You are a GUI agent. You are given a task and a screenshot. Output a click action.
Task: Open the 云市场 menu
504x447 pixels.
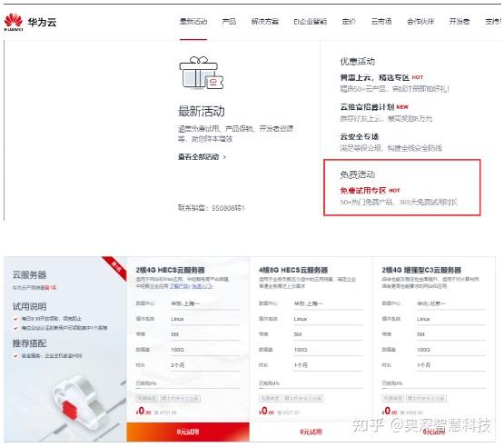click(x=381, y=22)
